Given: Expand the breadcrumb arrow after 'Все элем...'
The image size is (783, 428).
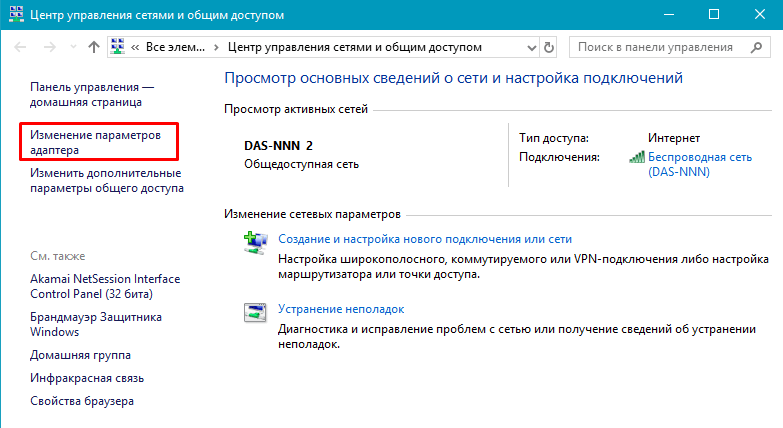Looking at the screenshot, I should click(218, 47).
